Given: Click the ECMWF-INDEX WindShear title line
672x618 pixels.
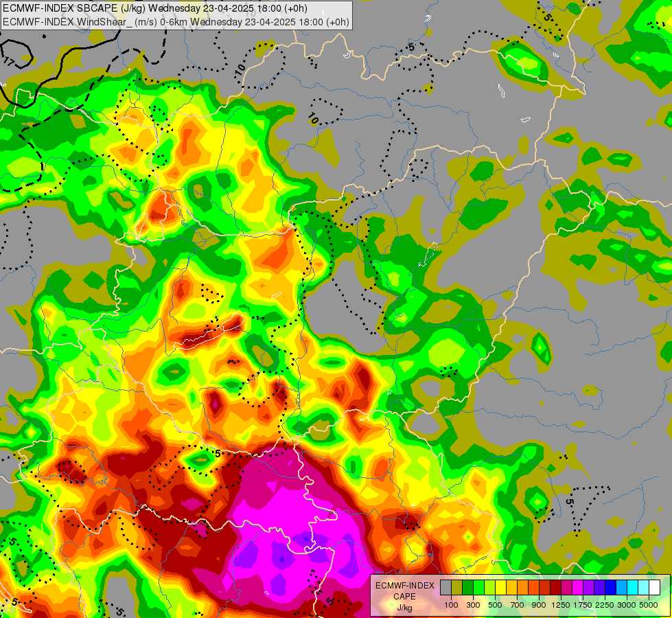Looking at the screenshot, I should (x=176, y=21).
